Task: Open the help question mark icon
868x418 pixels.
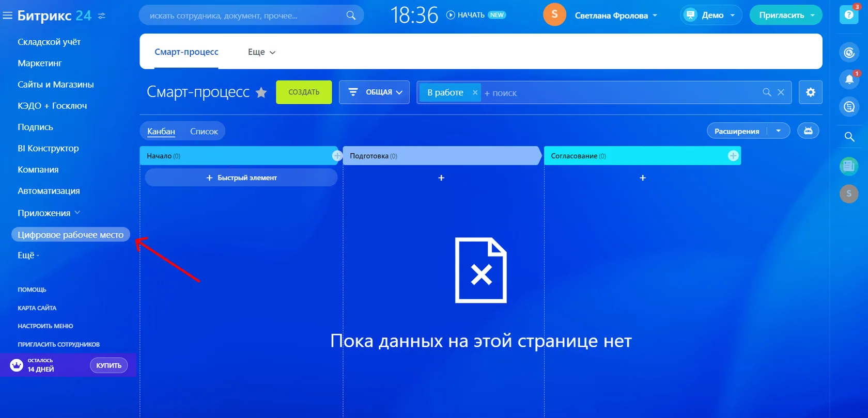Action: tap(849, 14)
